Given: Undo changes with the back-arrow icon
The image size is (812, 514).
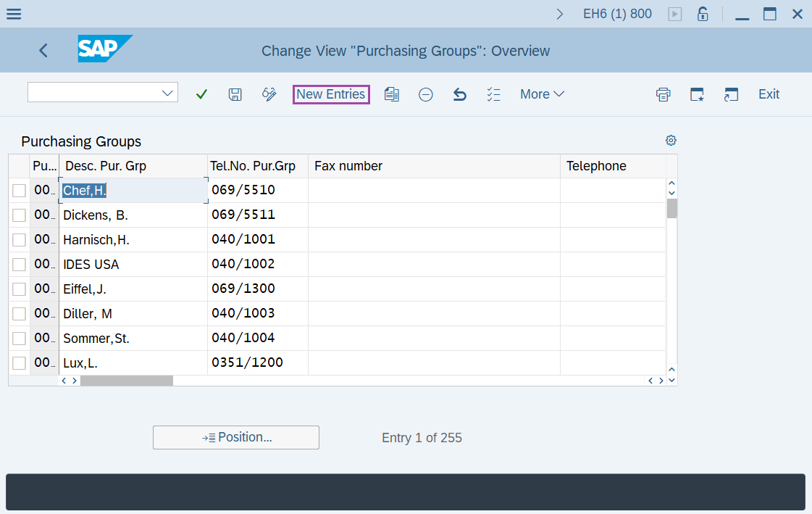Looking at the screenshot, I should 459,94.
